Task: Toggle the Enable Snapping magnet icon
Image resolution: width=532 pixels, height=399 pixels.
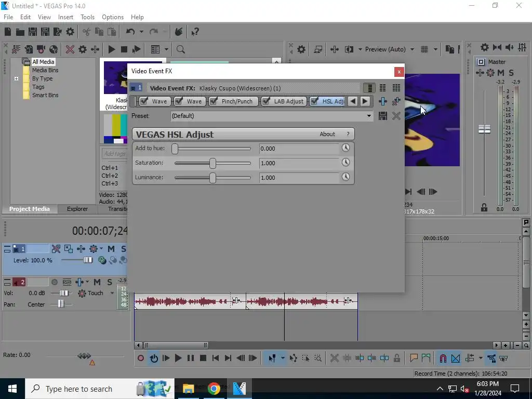Action: (x=443, y=358)
